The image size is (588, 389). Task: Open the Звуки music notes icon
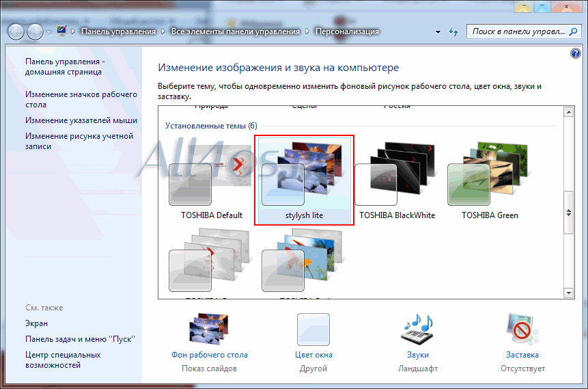[x=418, y=330]
